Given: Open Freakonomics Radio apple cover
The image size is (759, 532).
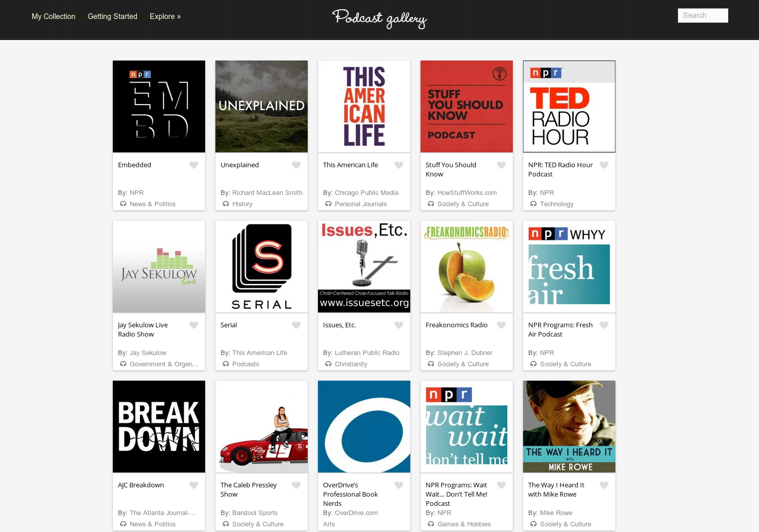Looking at the screenshot, I should 467,266.
